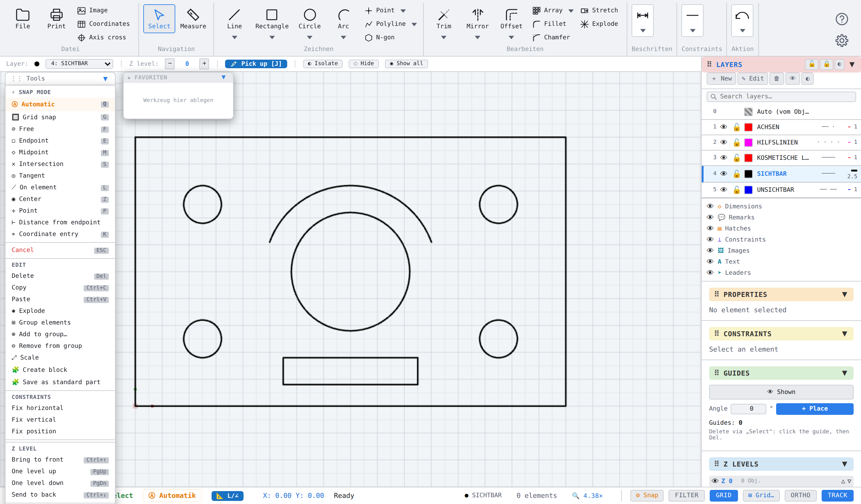Expand the Rectangle tool dropdown arrow
The height and width of the screenshot is (504, 861).
(x=272, y=37)
